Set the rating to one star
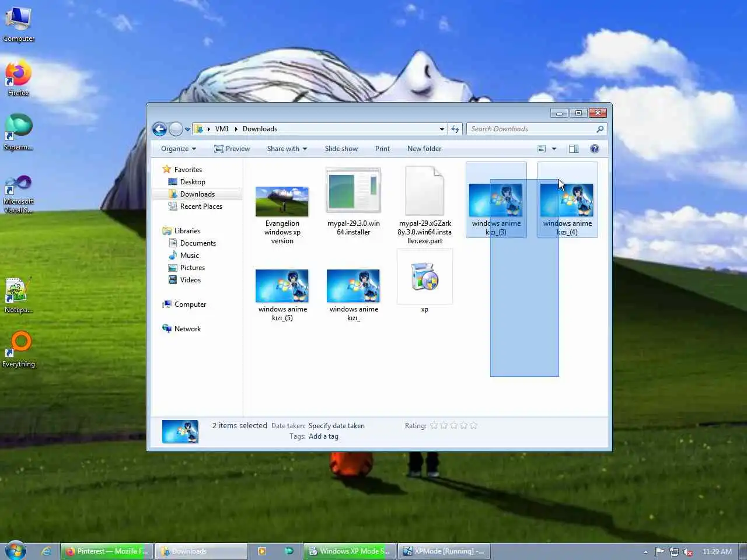Screen dimensions: 747x560 coord(434,426)
